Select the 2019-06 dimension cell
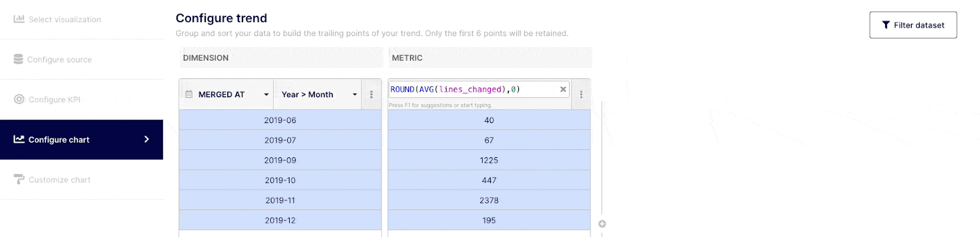 click(280, 120)
